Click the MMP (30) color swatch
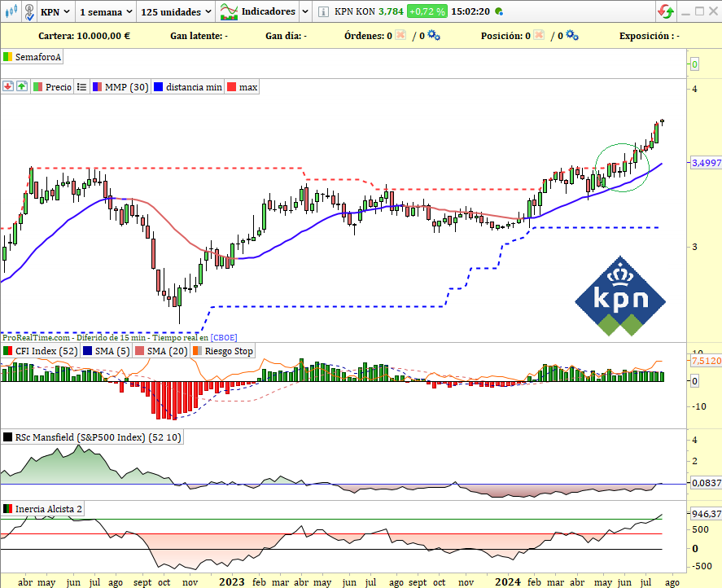Image resolution: width=722 pixels, height=588 pixels. coord(97,87)
